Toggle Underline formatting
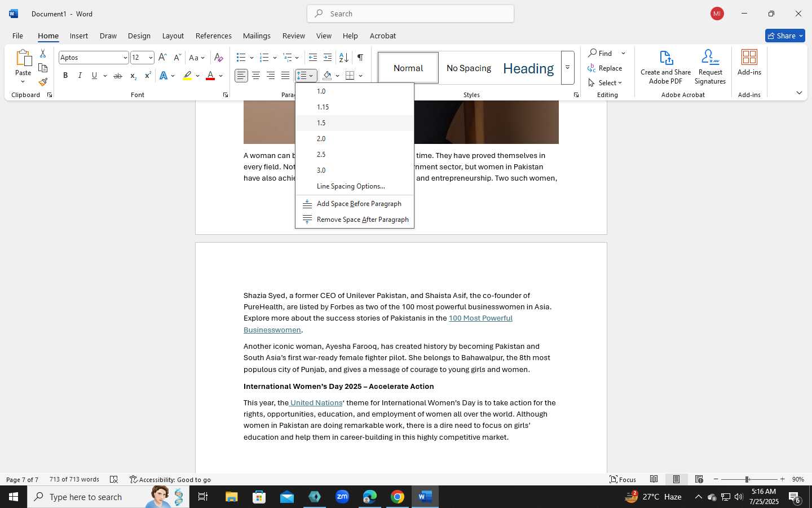 95,76
